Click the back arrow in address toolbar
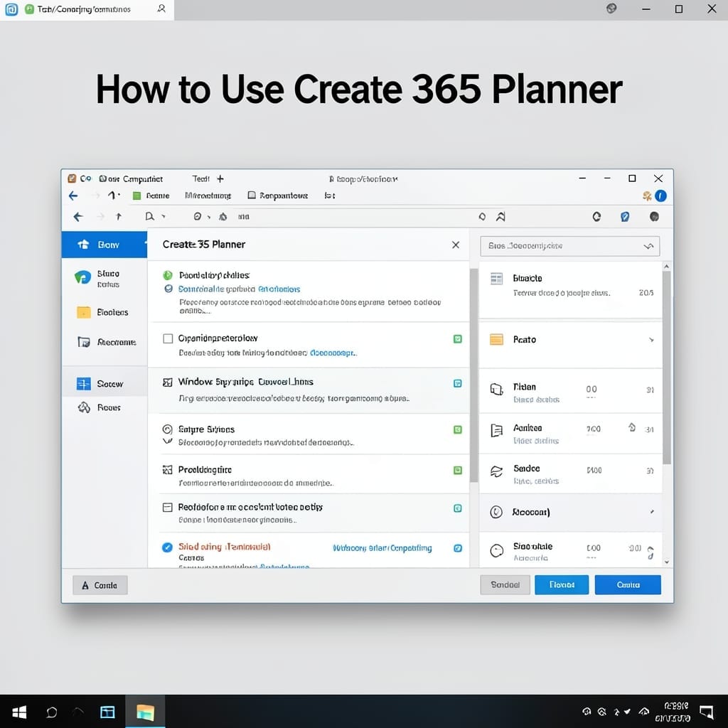 [78, 216]
